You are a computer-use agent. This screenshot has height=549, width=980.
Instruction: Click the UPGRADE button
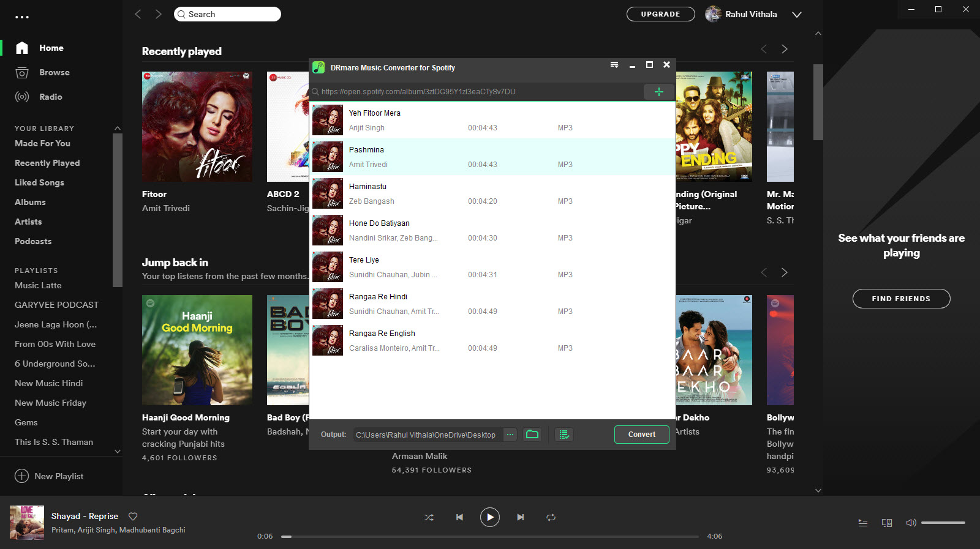pyautogui.click(x=660, y=14)
